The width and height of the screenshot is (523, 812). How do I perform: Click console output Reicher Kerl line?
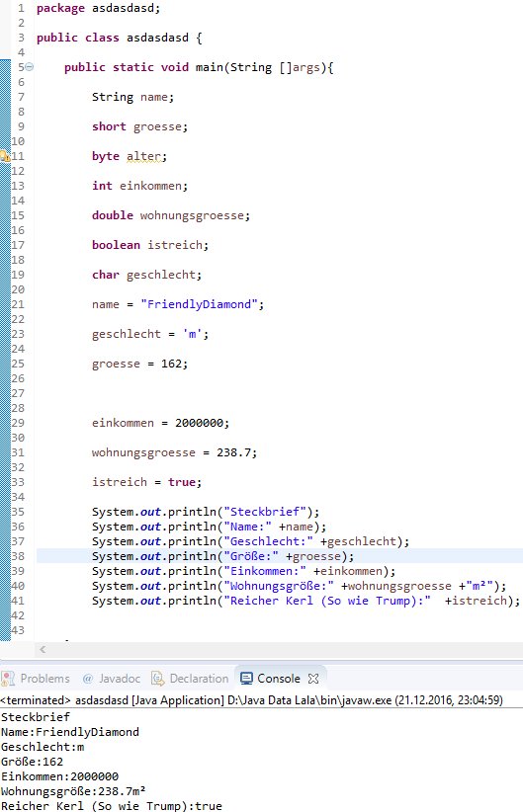coord(112,806)
